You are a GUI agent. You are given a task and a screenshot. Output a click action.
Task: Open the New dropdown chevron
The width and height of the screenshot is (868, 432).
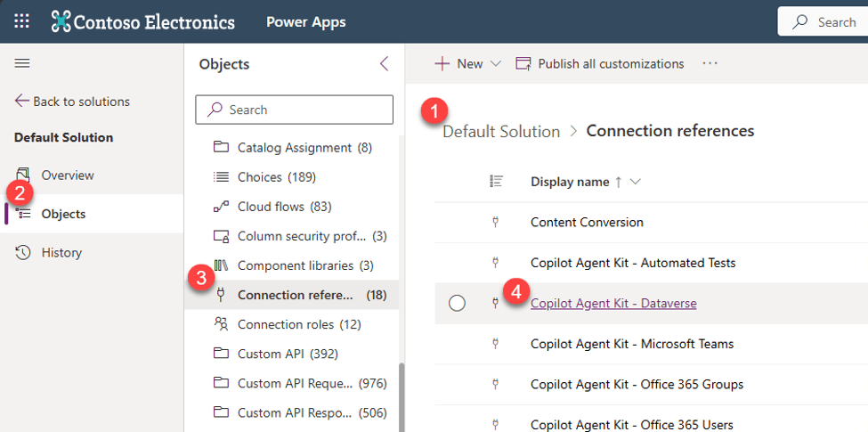tap(496, 64)
